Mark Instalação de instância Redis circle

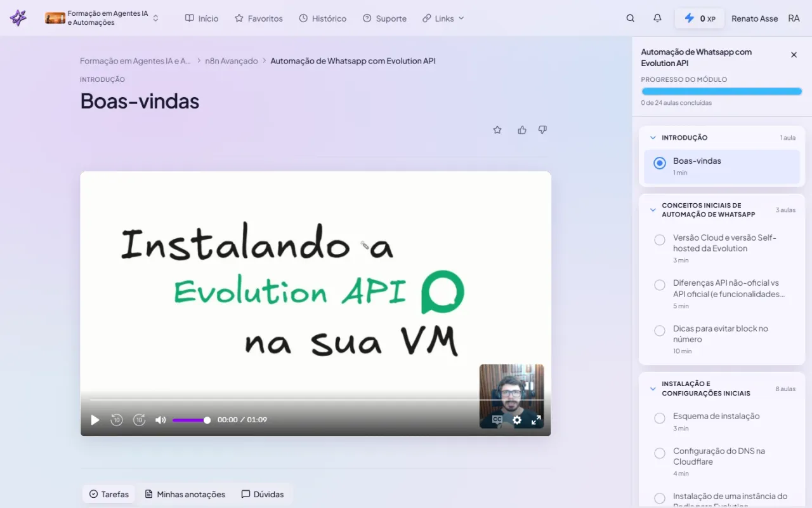point(660,498)
